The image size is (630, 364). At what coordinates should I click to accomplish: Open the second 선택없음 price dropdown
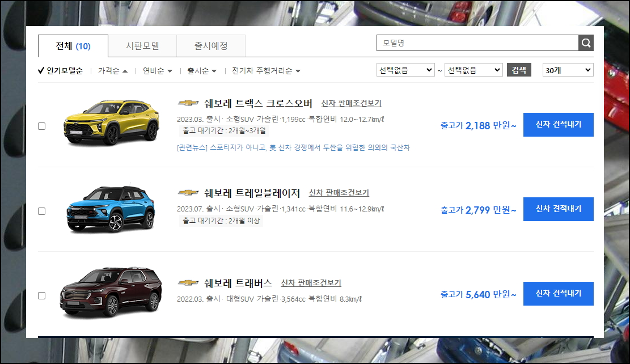pyautogui.click(x=473, y=70)
